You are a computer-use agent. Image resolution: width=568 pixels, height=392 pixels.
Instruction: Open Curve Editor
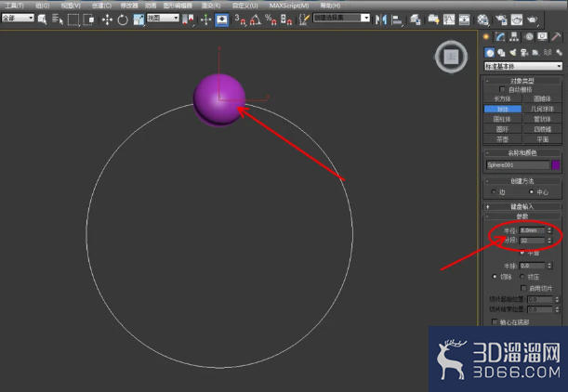click(x=449, y=20)
